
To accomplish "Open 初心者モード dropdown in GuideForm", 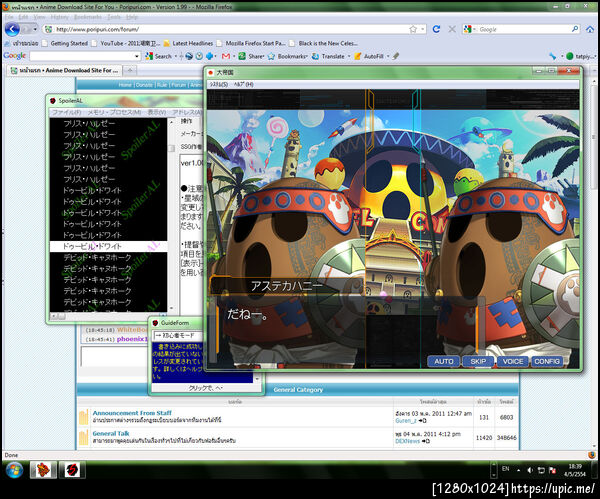I will point(178,336).
